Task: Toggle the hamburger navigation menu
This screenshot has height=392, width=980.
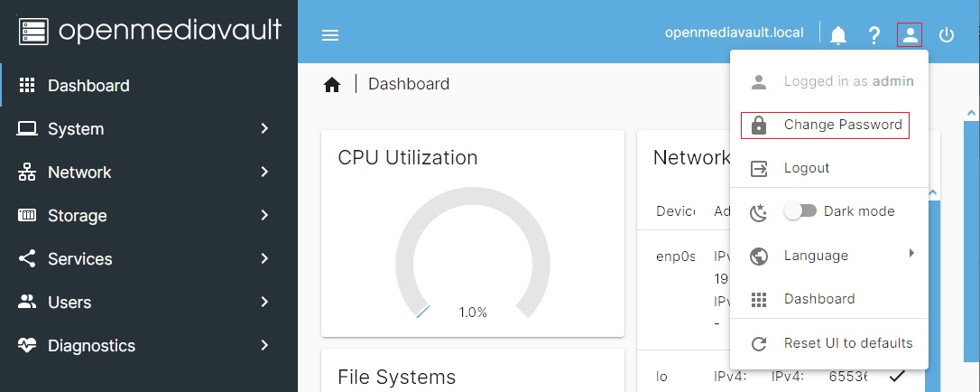Action: click(330, 35)
